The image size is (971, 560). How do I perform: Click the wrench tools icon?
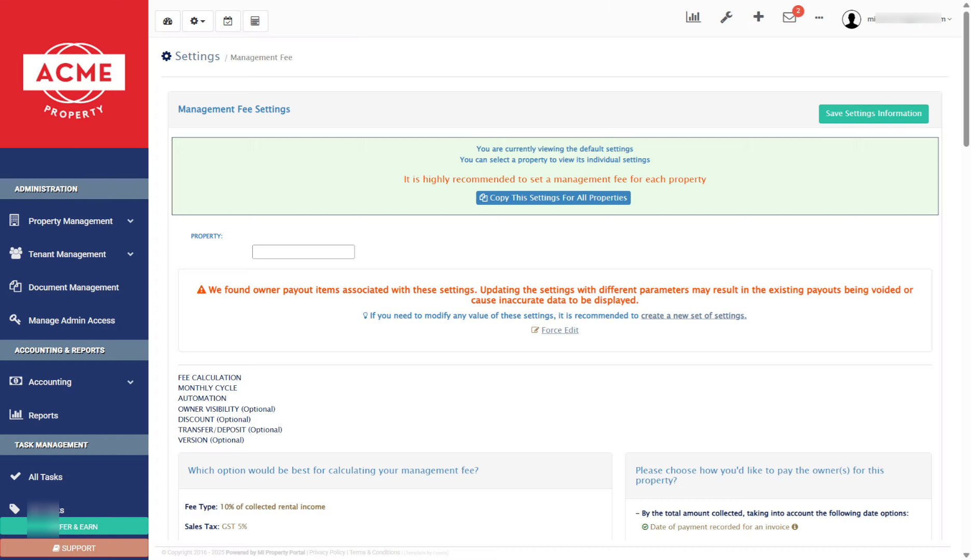pos(726,17)
